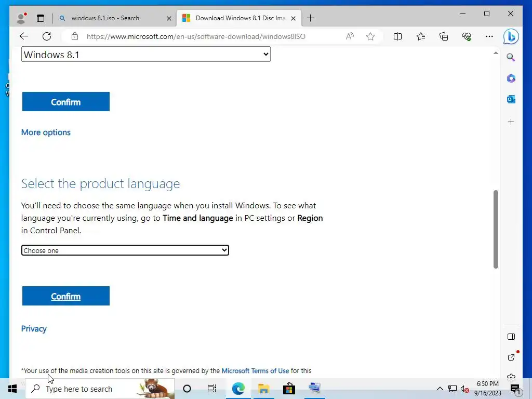Screen dimensions: 532x399
Task: Click the open-in-external link sidebar icon
Action: click(x=511, y=357)
